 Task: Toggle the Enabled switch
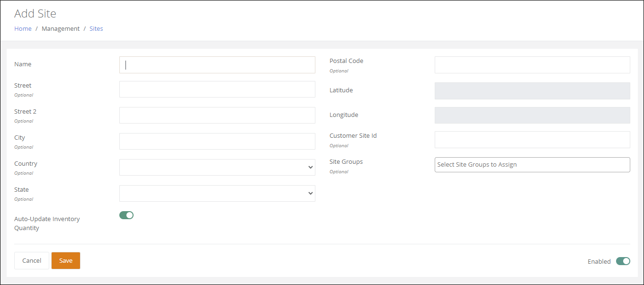pyautogui.click(x=623, y=261)
